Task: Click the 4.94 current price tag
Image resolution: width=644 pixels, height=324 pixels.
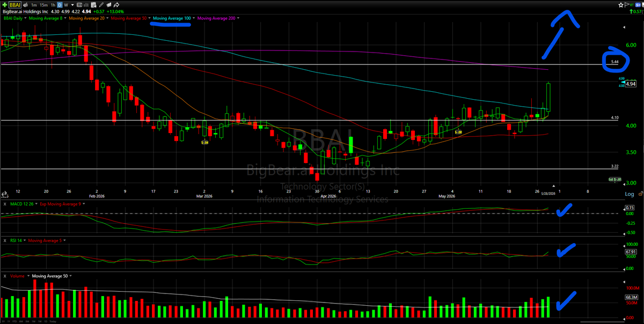Action: click(631, 84)
